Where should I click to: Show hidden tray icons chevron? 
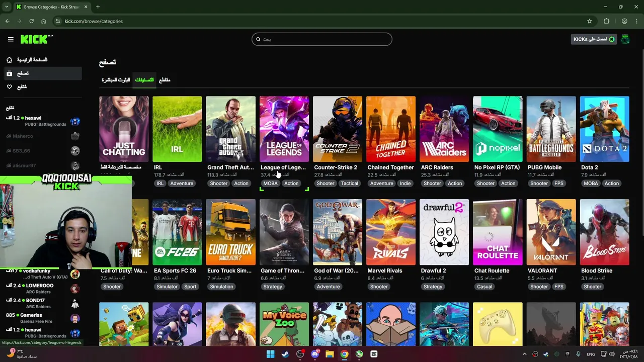(x=524, y=354)
